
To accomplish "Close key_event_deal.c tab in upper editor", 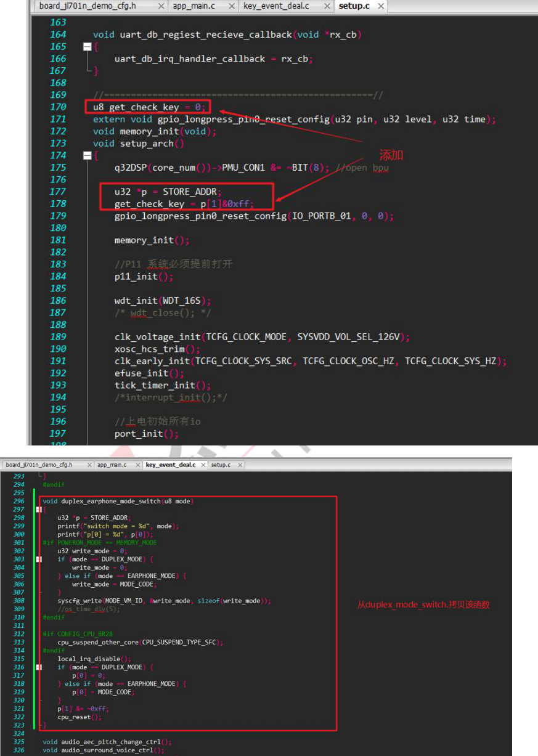I will pyautogui.click(x=326, y=6).
